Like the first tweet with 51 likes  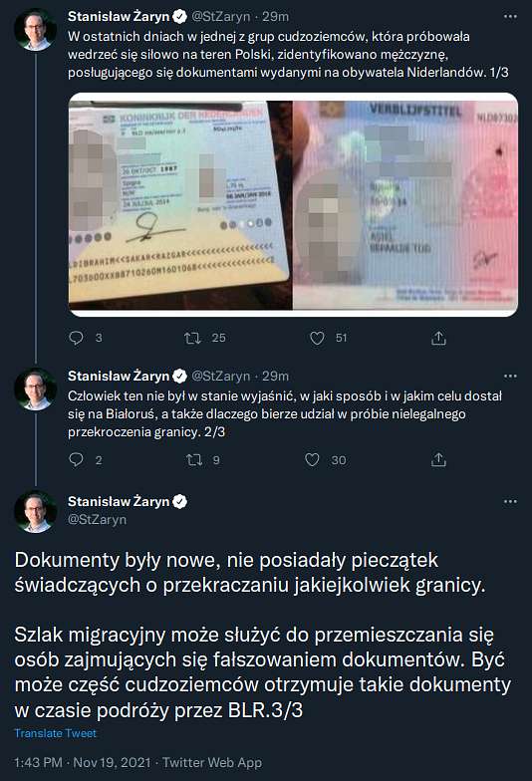(317, 339)
